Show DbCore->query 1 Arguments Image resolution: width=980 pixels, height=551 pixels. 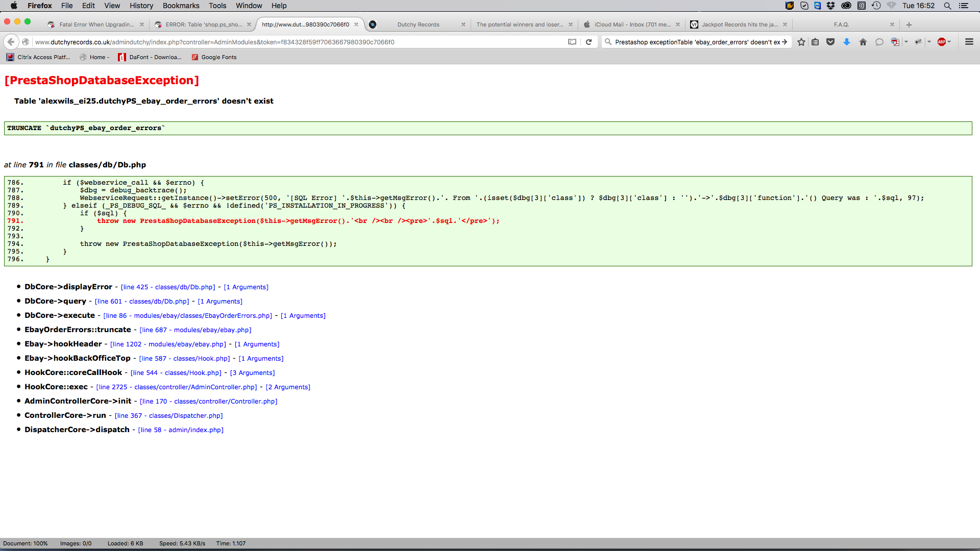(220, 302)
